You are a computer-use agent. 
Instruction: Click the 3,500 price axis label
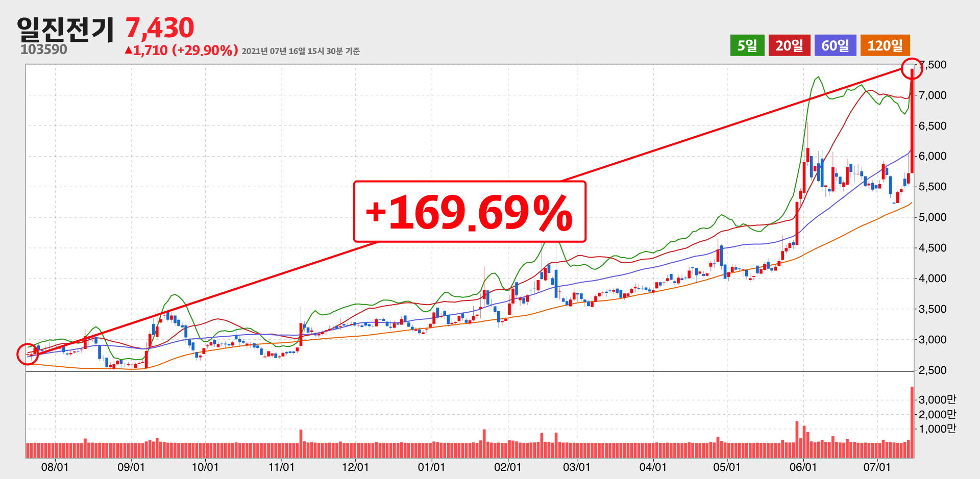click(933, 309)
